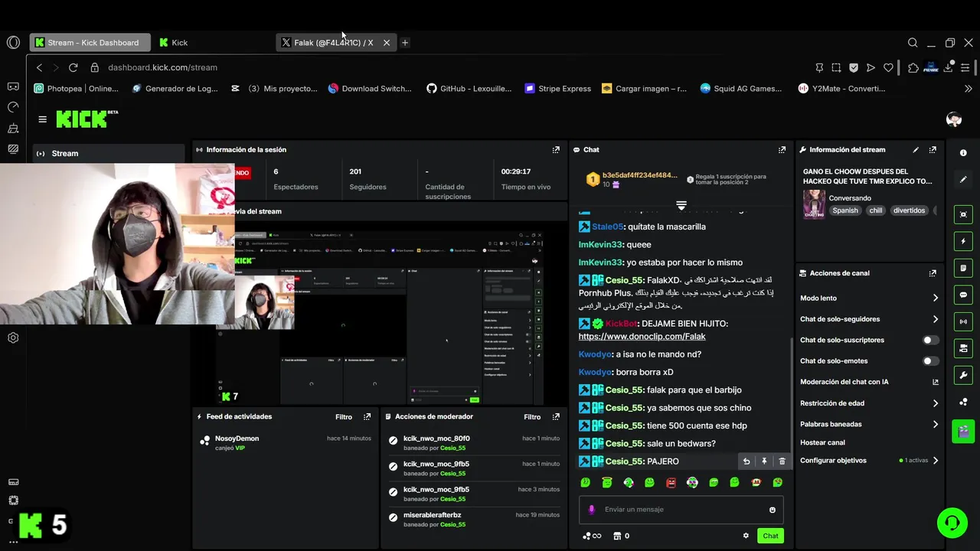Open GitHub - Lexouille bookmark

tap(469, 89)
